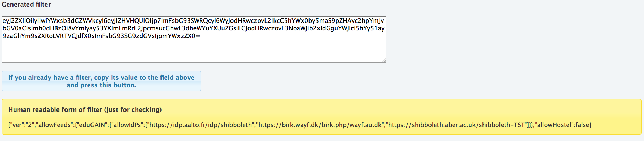The height and width of the screenshot is (141, 644).
Task: Click the first line of encoded filter text
Action: click(193, 21)
